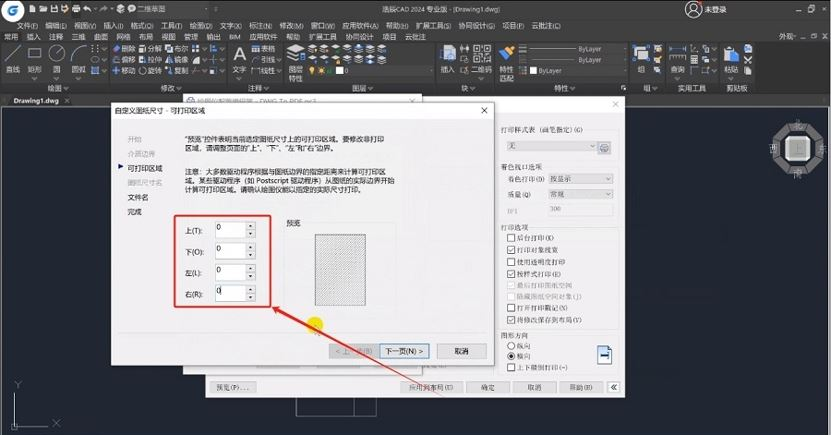Image resolution: width=831 pixels, height=435 pixels.
Task: Click the plot style table edit icon
Action: click(x=604, y=147)
